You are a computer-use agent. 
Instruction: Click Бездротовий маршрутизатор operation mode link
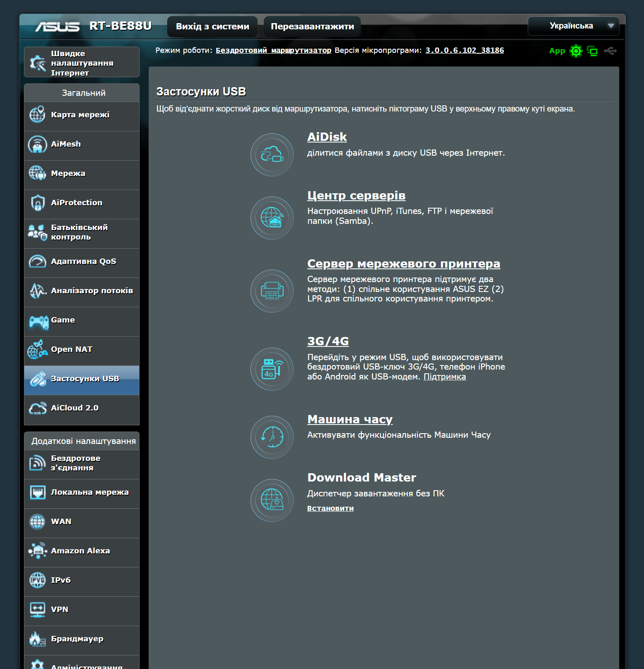click(x=274, y=50)
